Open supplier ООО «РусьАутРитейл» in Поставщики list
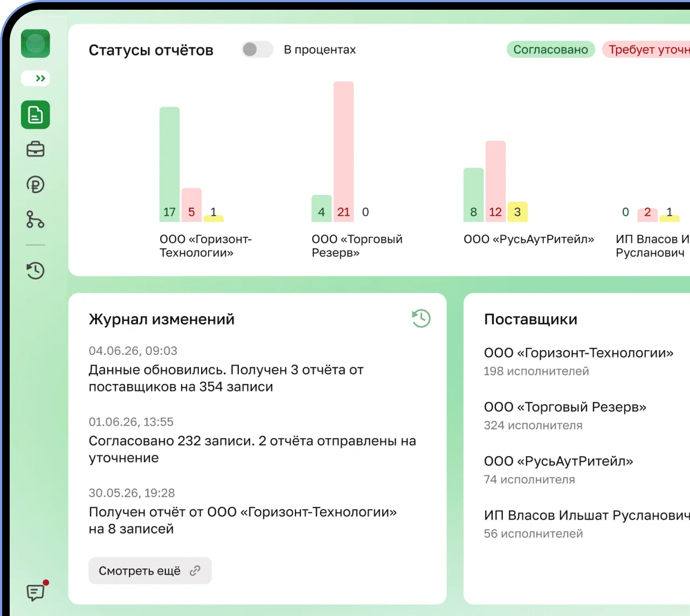The width and height of the screenshot is (690, 616). point(558,461)
